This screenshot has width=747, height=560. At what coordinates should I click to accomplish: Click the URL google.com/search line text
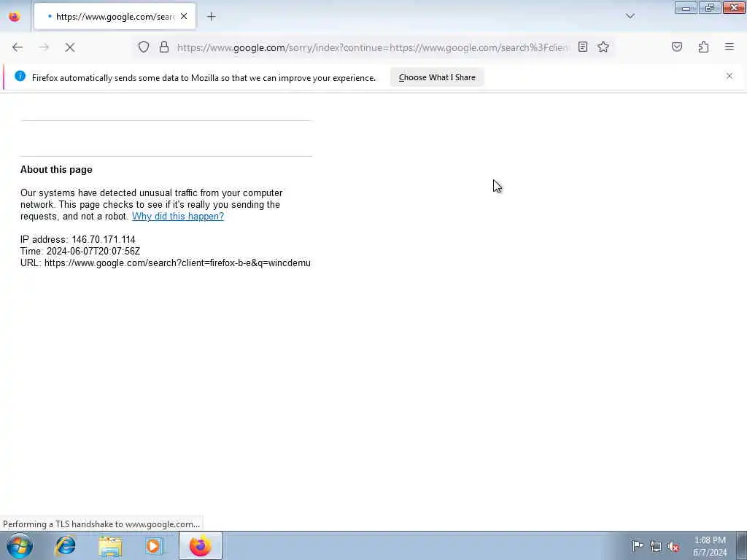(166, 262)
